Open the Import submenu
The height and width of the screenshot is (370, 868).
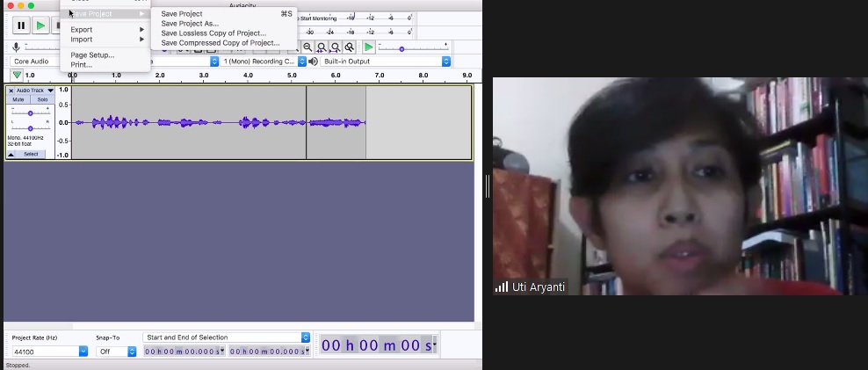pos(105,40)
